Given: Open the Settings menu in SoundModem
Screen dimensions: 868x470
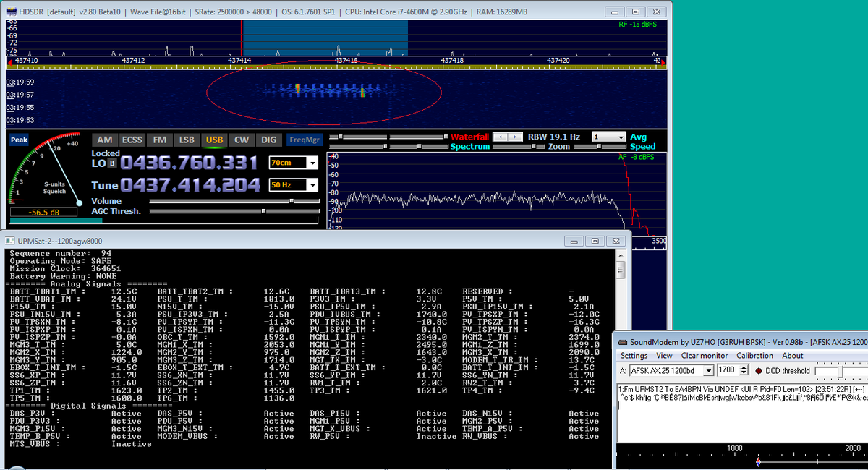Looking at the screenshot, I should (x=634, y=356).
